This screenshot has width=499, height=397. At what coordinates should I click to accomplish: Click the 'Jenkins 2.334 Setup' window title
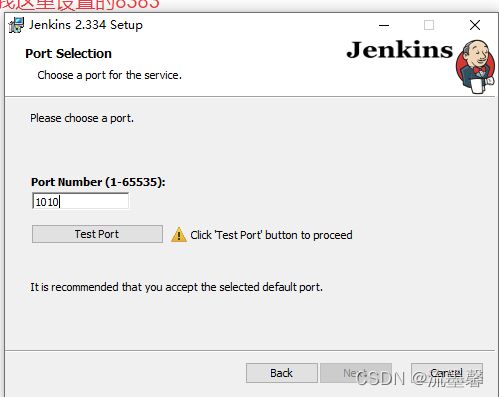point(86,25)
